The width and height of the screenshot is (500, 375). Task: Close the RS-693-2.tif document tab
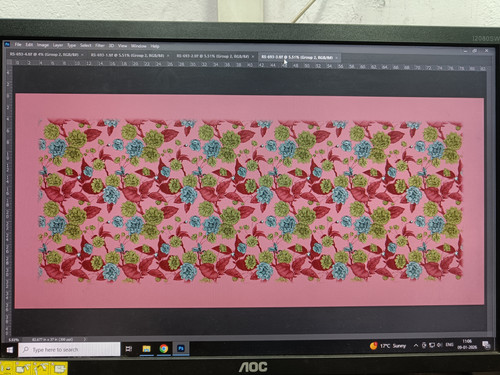click(253, 56)
